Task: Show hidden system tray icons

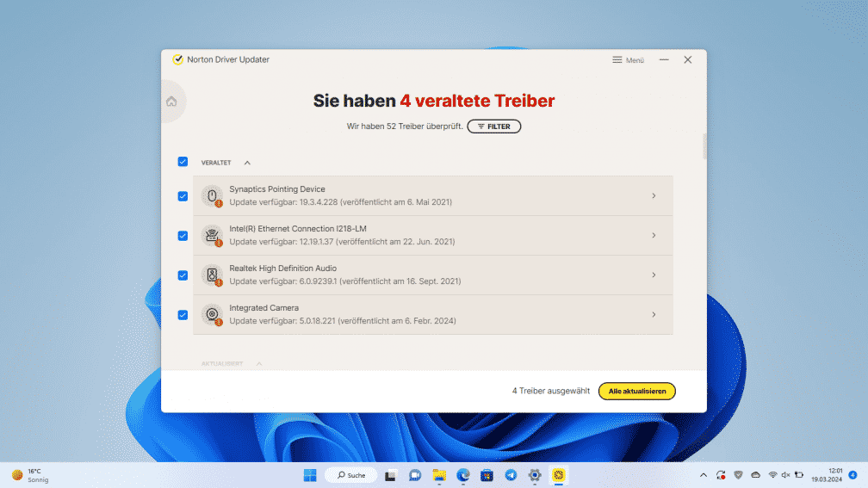Action: point(703,475)
